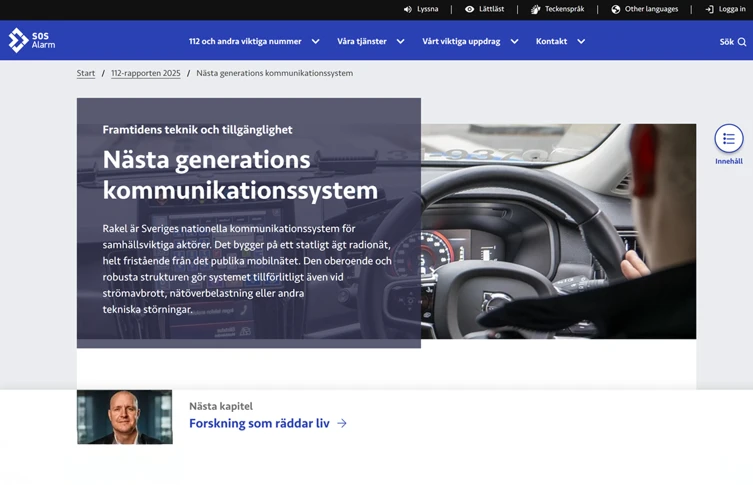Open search with the magnifier icon
This screenshot has width=753, height=485.
click(742, 42)
